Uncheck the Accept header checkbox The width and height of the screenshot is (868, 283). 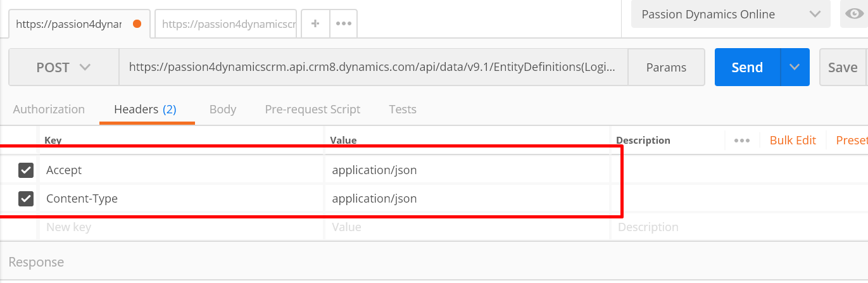pyautogui.click(x=26, y=170)
